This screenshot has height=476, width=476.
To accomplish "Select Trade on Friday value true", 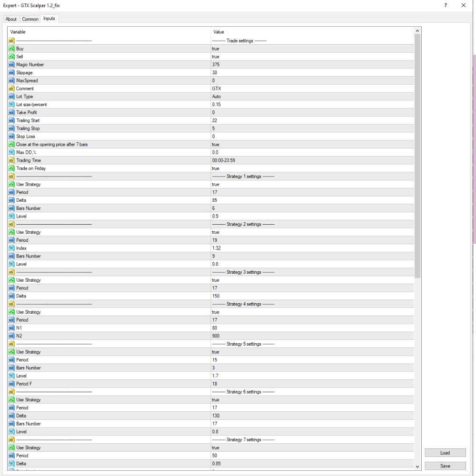I will pyautogui.click(x=216, y=169).
